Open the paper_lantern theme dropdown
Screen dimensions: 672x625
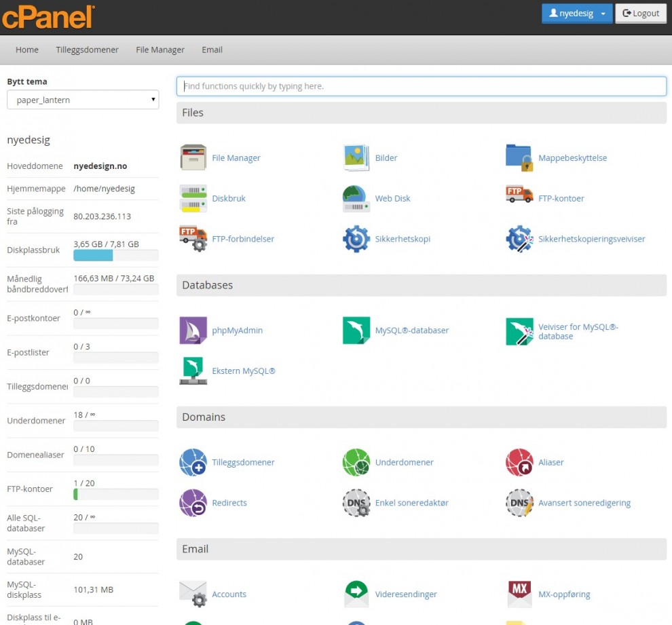[x=83, y=100]
